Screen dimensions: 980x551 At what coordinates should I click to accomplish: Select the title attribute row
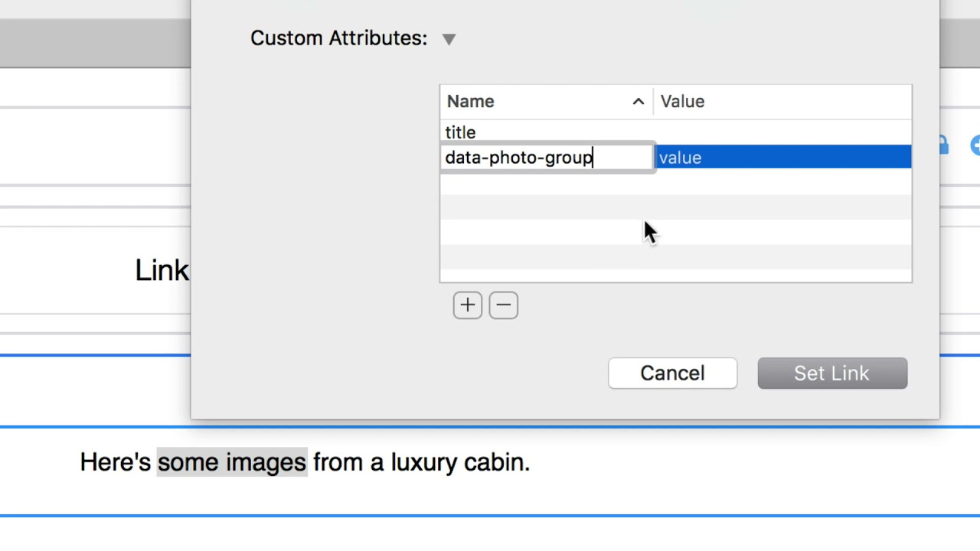pos(675,132)
